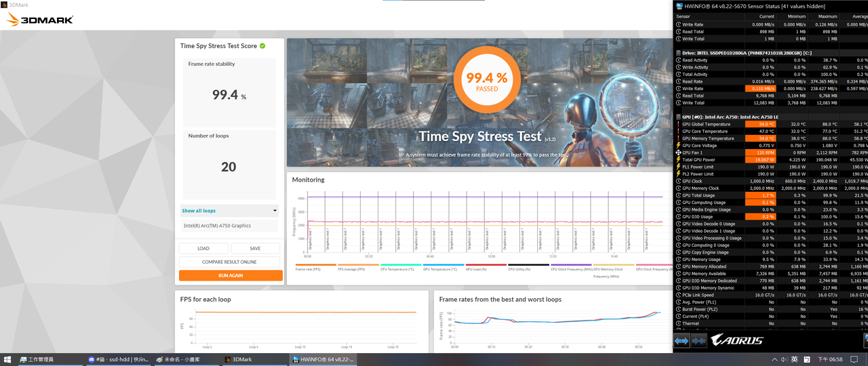Click the HWiNFO title bar icon
The height and width of the screenshot is (366, 868).
pyautogui.click(x=680, y=5)
